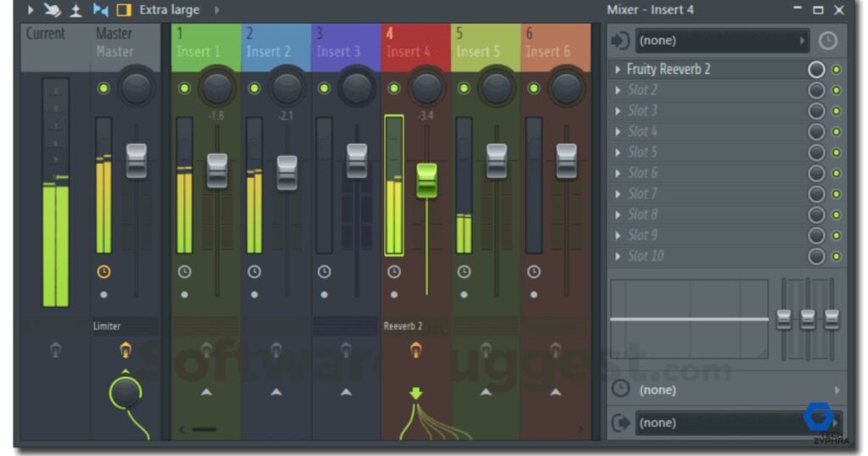Click the Insert 6 volume fader
The height and width of the screenshot is (456, 868).
[566, 161]
